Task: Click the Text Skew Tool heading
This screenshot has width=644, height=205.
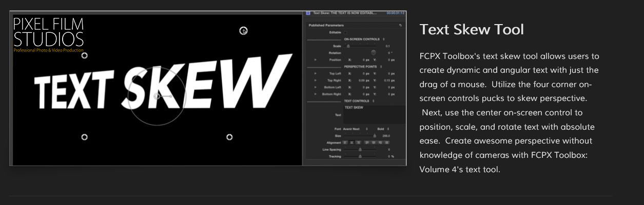Action: 472,29
